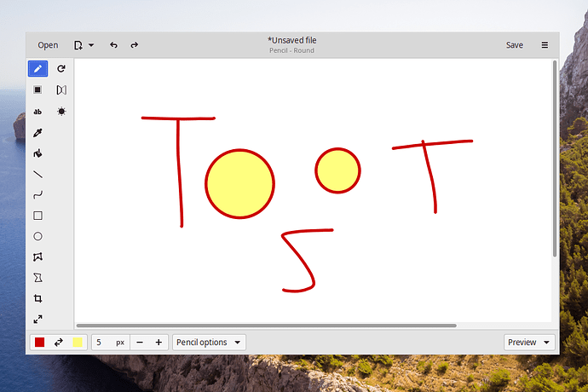Select the Text tool labeled ab
This screenshot has height=392, width=588.
click(37, 112)
